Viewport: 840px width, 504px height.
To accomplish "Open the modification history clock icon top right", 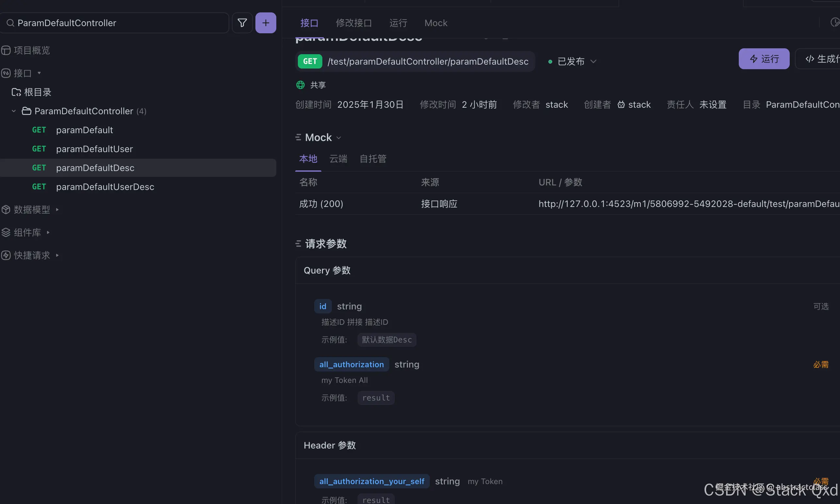I will pyautogui.click(x=835, y=23).
